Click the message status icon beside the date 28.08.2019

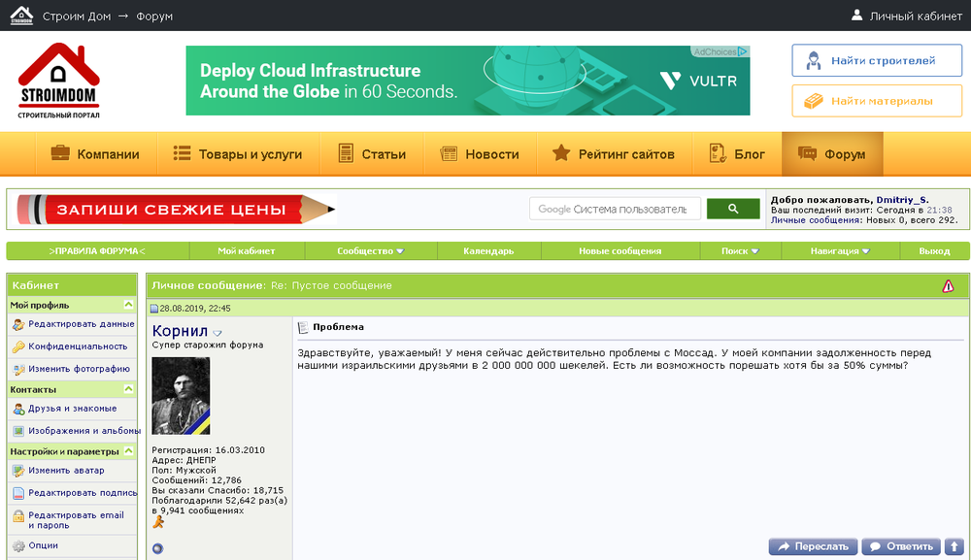154,309
